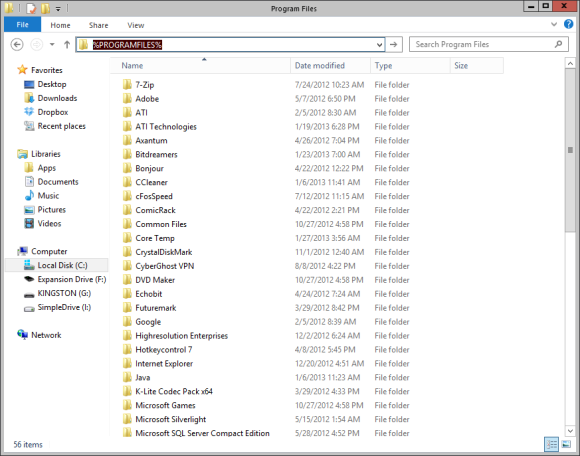Click Properties icon in title bar
This screenshot has height=456, width=580.
point(31,8)
